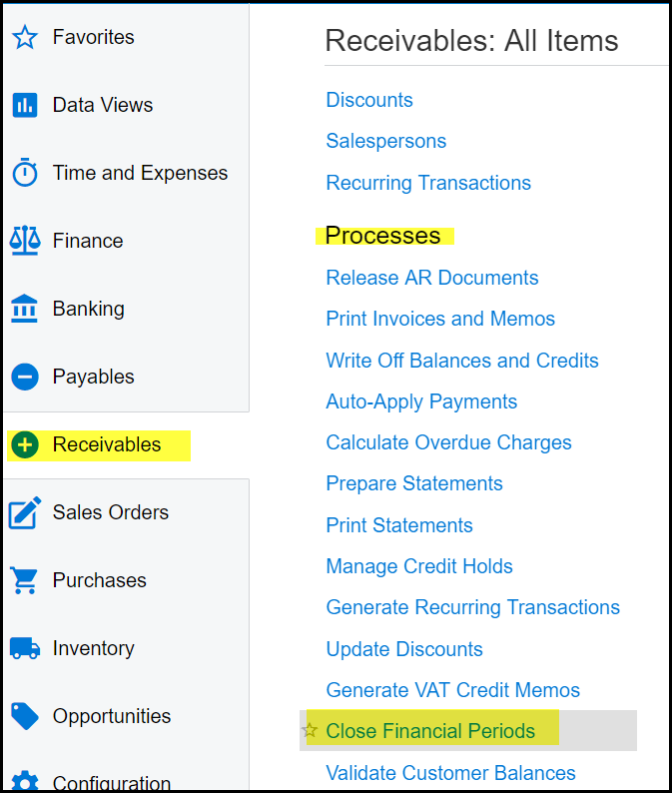Open the Inventory truck icon
Screen dimensions: 672x793
coord(25,648)
